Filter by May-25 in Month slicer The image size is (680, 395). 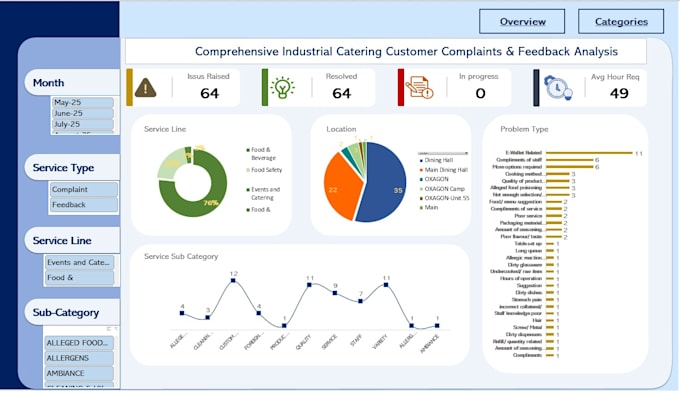coord(83,102)
